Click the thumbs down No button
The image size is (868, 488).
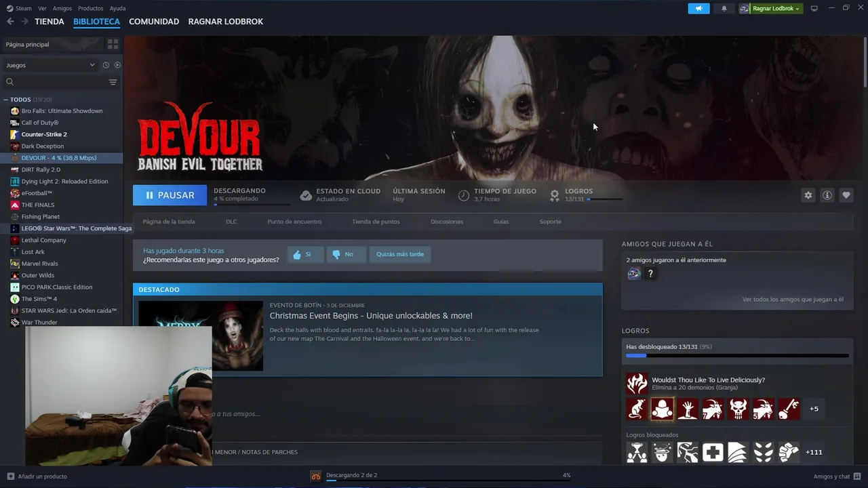(346, 254)
